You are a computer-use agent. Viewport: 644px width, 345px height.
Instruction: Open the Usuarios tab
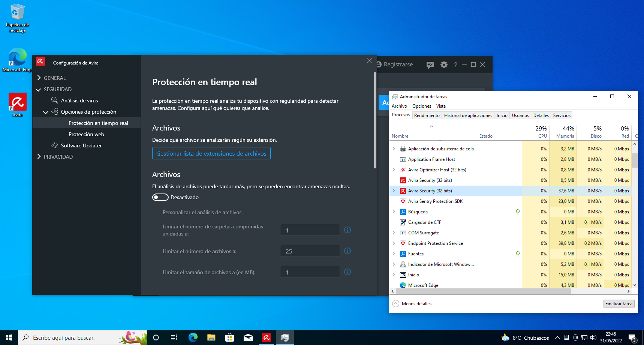point(520,115)
